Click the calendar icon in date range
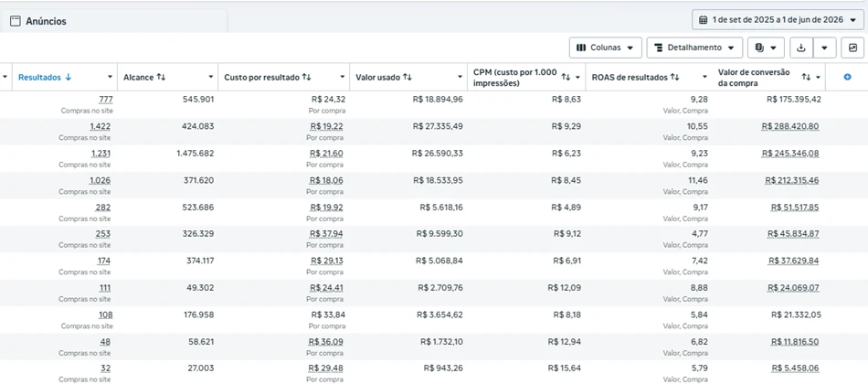This screenshot has width=868, height=384. (x=703, y=20)
